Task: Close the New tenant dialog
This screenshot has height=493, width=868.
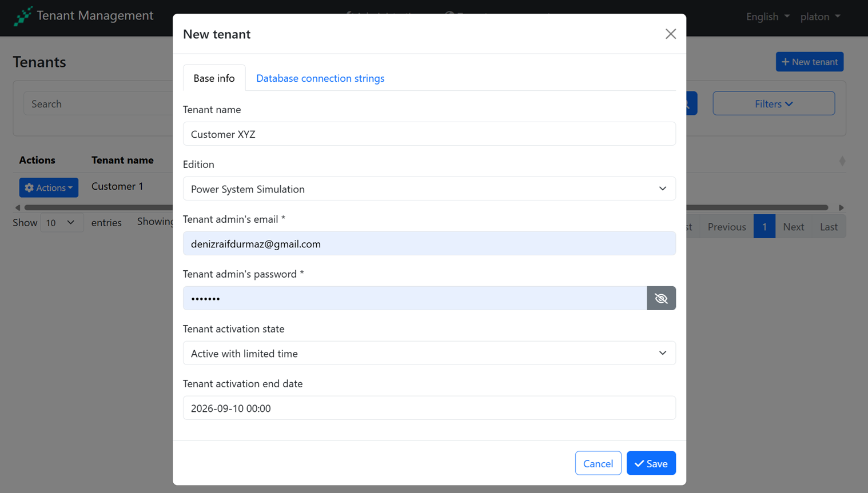Action: (x=670, y=34)
